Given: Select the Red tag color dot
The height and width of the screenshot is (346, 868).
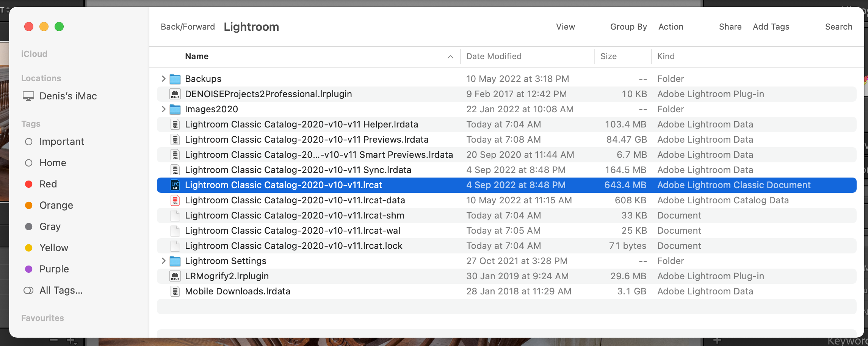Looking at the screenshot, I should 29,184.
